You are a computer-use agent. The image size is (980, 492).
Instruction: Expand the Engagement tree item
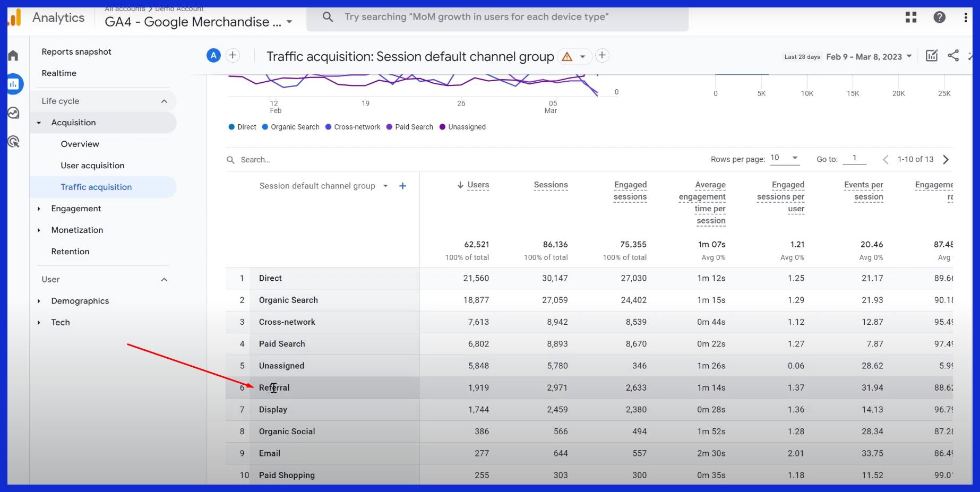coord(39,209)
